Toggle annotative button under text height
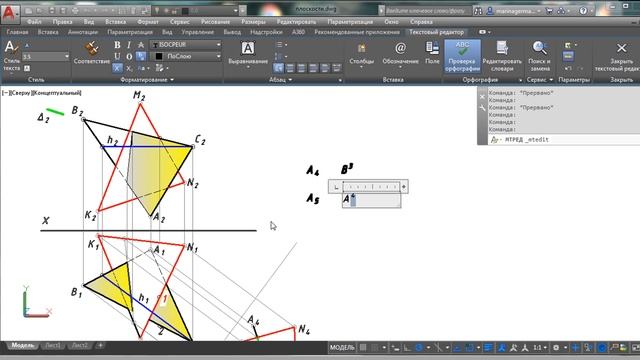The height and width of the screenshot is (360, 640). pyautogui.click(x=27, y=68)
